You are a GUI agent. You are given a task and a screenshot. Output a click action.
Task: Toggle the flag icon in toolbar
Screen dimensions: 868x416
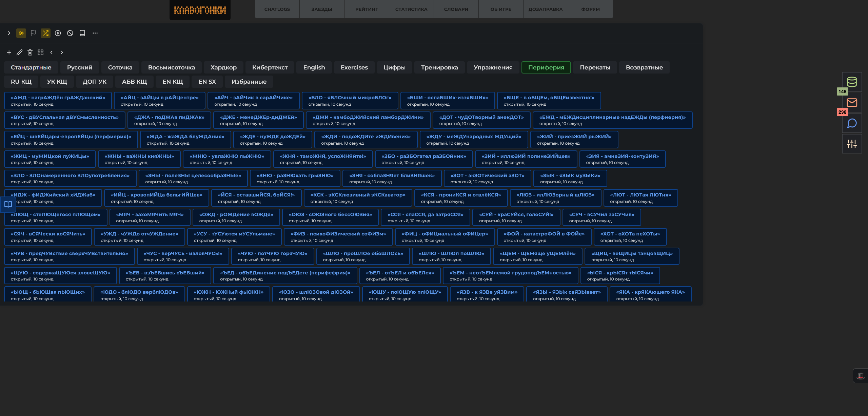coord(33,33)
